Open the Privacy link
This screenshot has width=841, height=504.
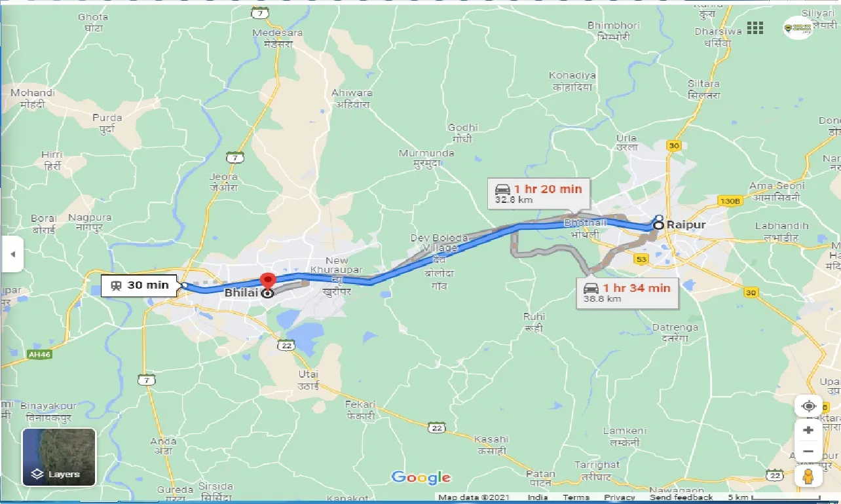pyautogui.click(x=620, y=497)
